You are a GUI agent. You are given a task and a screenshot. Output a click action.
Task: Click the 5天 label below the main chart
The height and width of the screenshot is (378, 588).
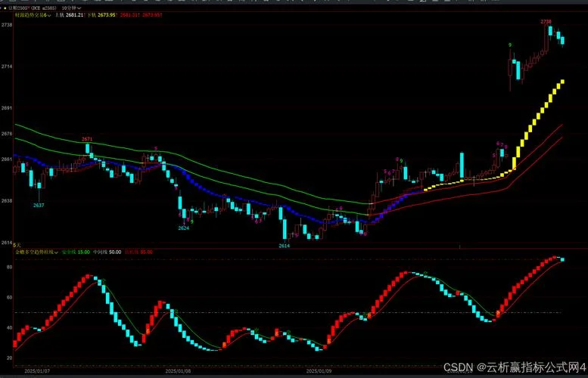coord(17,245)
